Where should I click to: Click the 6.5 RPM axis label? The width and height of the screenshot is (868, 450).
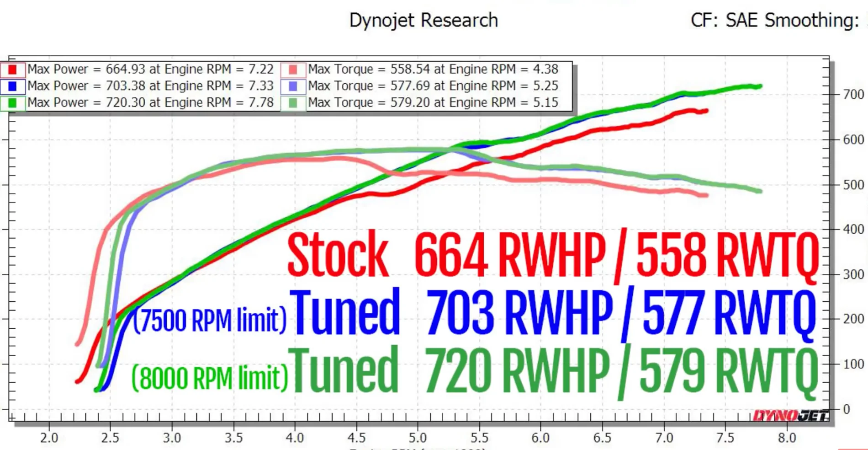[x=602, y=438]
